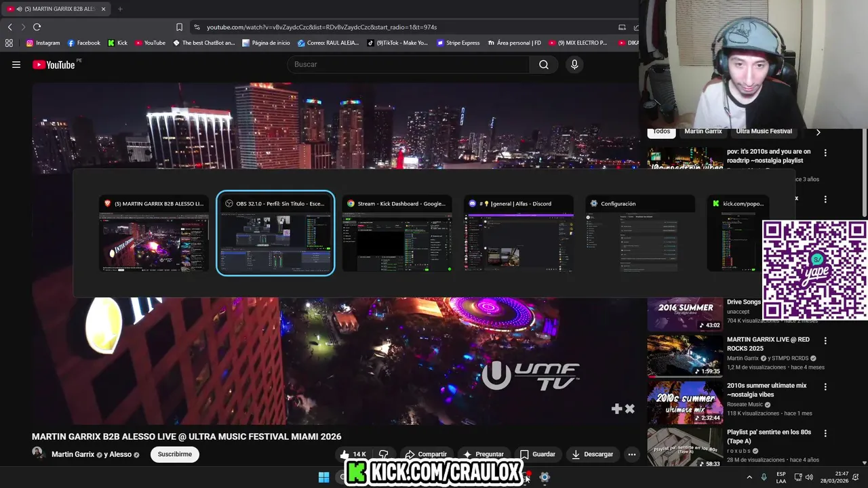
Task: Open options menu for 2010s summer ultimate mix
Action: (x=825, y=387)
